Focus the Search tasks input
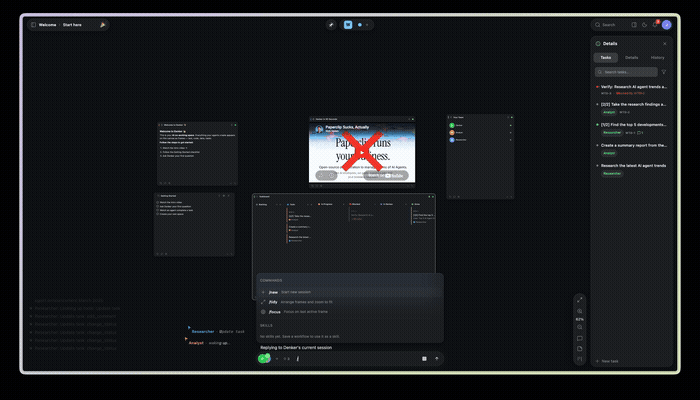Image resolution: width=700 pixels, height=400 pixels. click(626, 72)
